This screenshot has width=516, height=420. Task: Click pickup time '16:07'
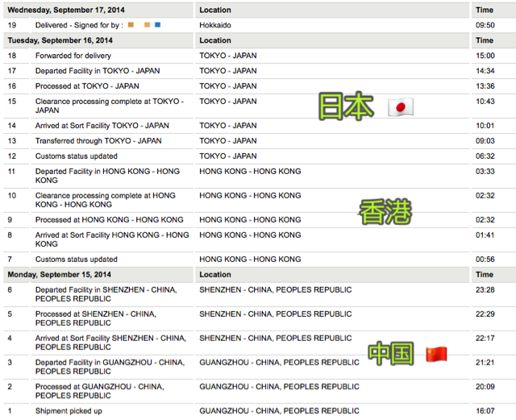pos(485,411)
